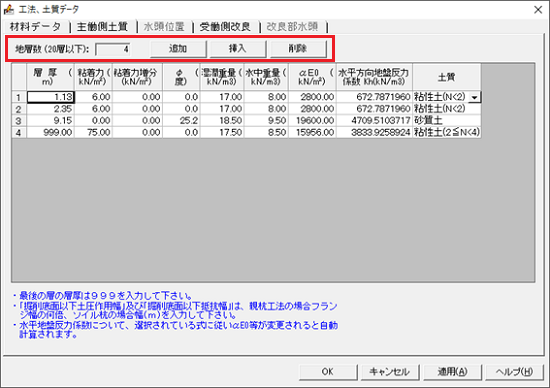550x388 pixels.
Task: Switch to the 受働側改良 tab
Action: (x=225, y=27)
